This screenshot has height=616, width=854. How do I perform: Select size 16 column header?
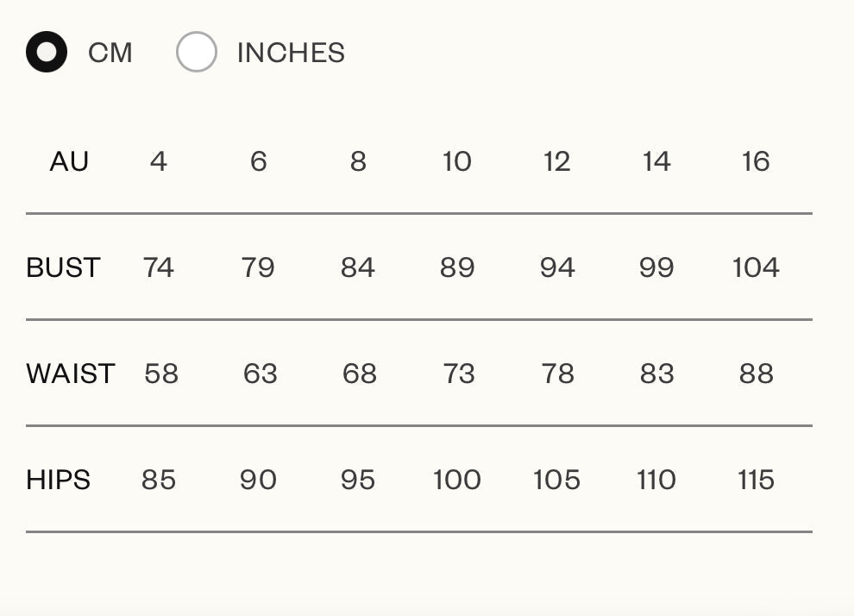pyautogui.click(x=756, y=161)
